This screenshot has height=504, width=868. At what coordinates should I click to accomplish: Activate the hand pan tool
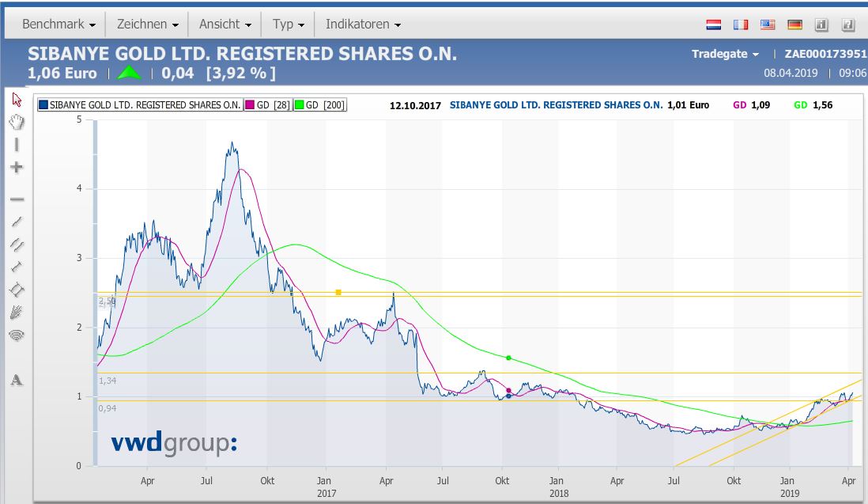17,122
